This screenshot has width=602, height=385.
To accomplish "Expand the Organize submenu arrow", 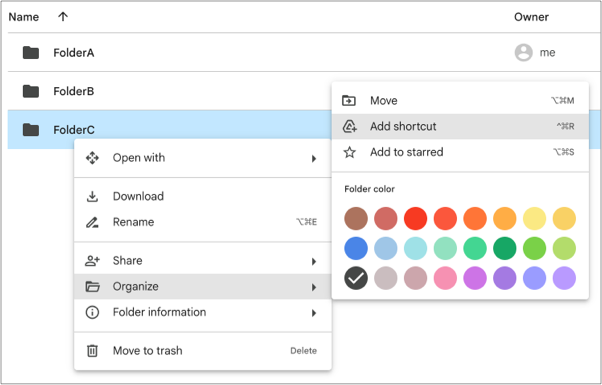I will tap(314, 287).
